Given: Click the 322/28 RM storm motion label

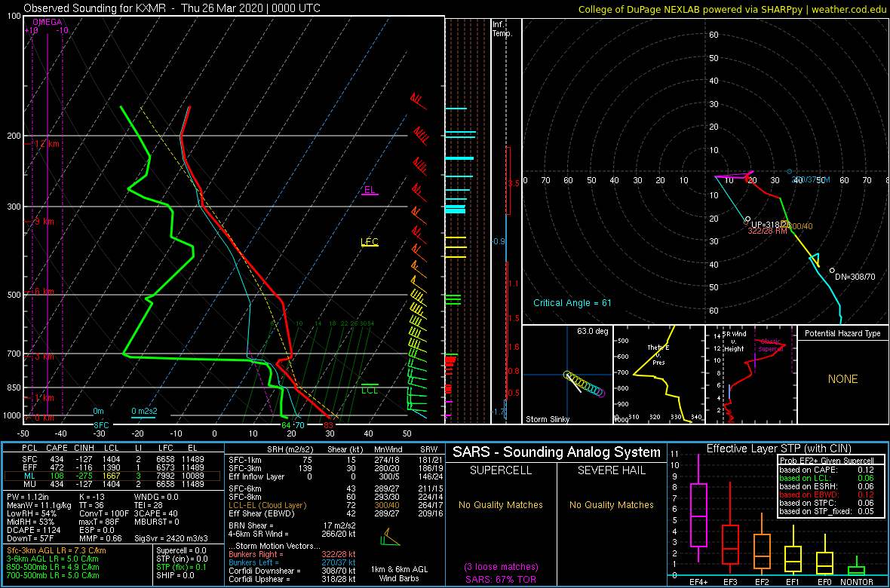Looking at the screenshot, I should coord(767,231).
